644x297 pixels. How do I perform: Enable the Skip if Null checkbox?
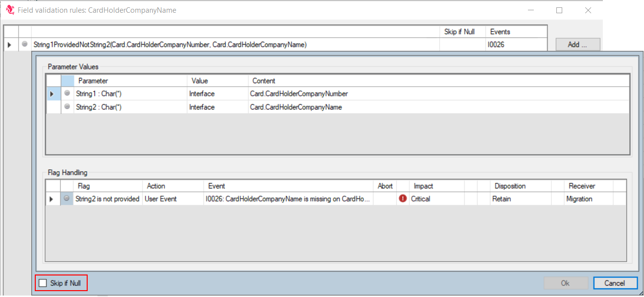coord(43,283)
